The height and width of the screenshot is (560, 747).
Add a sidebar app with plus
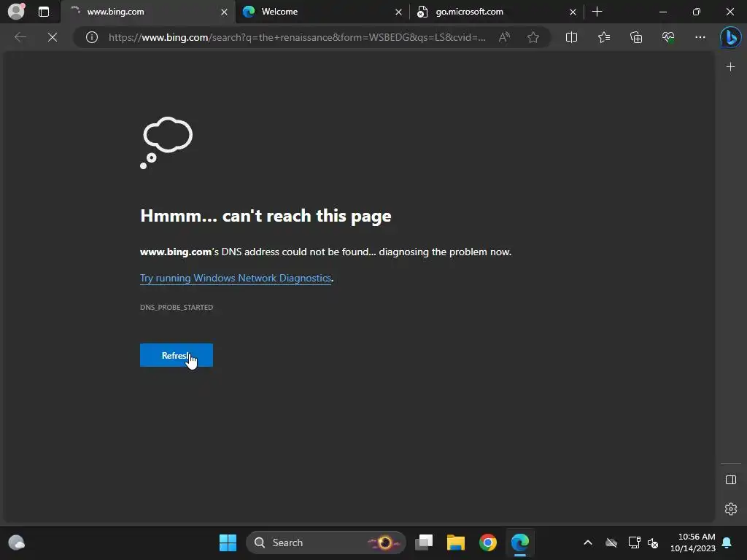coord(730,66)
